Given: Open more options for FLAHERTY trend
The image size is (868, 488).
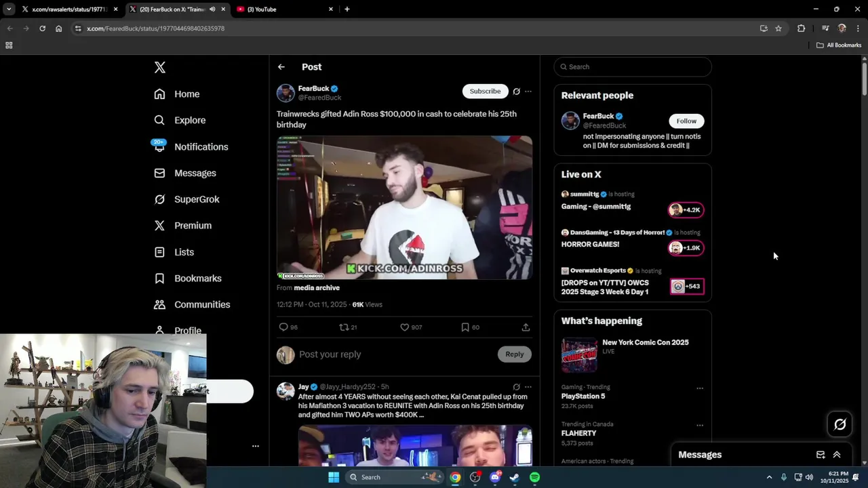Looking at the screenshot, I should pyautogui.click(x=700, y=426).
